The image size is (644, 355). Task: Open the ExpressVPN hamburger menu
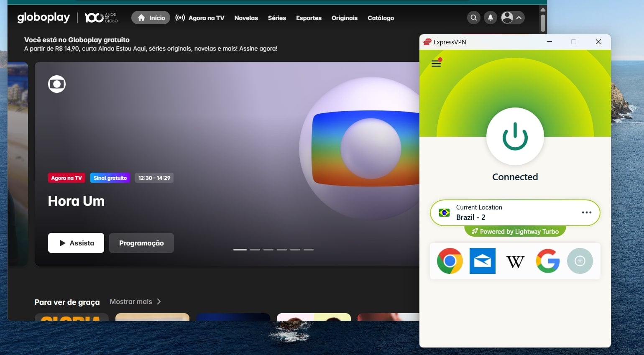click(x=436, y=64)
